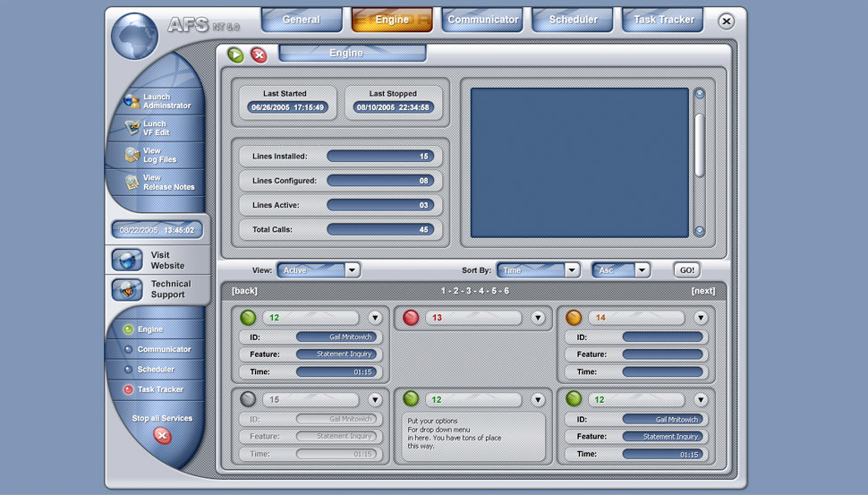
Task: Select the Engine tab at top
Action: (392, 20)
